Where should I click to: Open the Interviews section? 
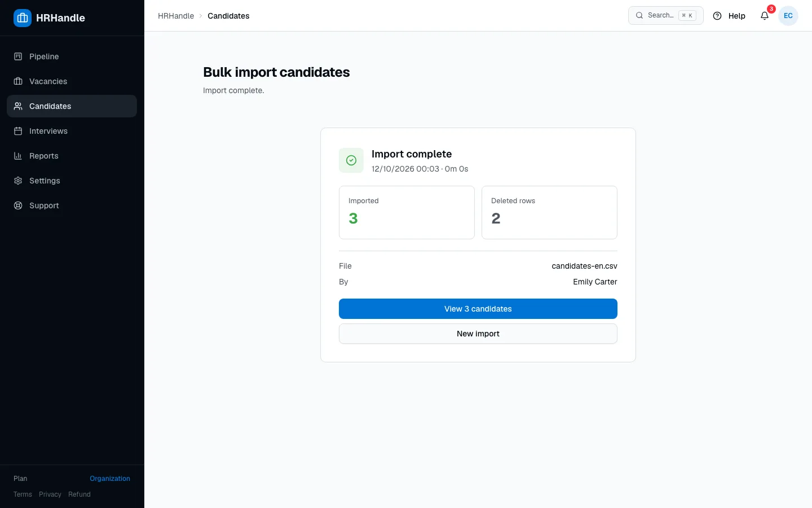(x=72, y=131)
